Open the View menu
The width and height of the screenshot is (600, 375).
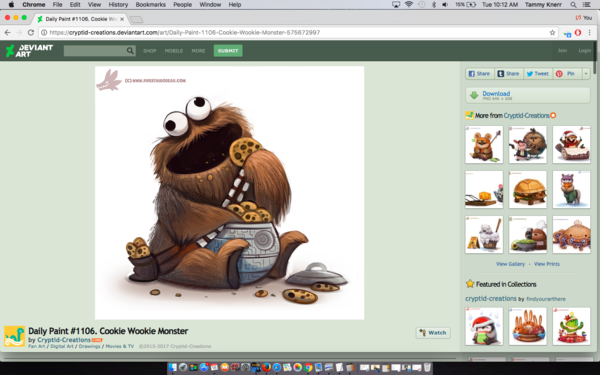click(94, 5)
